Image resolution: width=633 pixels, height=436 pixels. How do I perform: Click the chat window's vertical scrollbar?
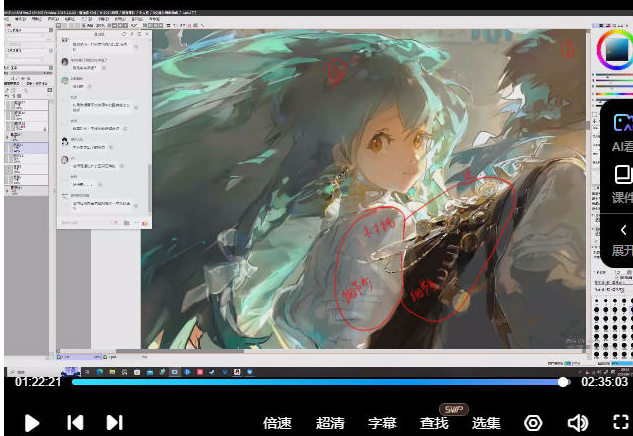tap(150, 188)
